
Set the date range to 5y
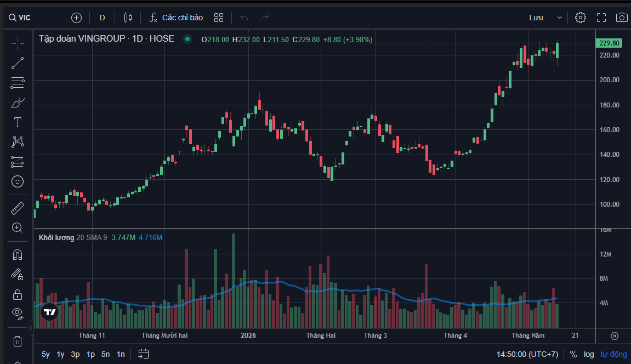tap(46, 354)
